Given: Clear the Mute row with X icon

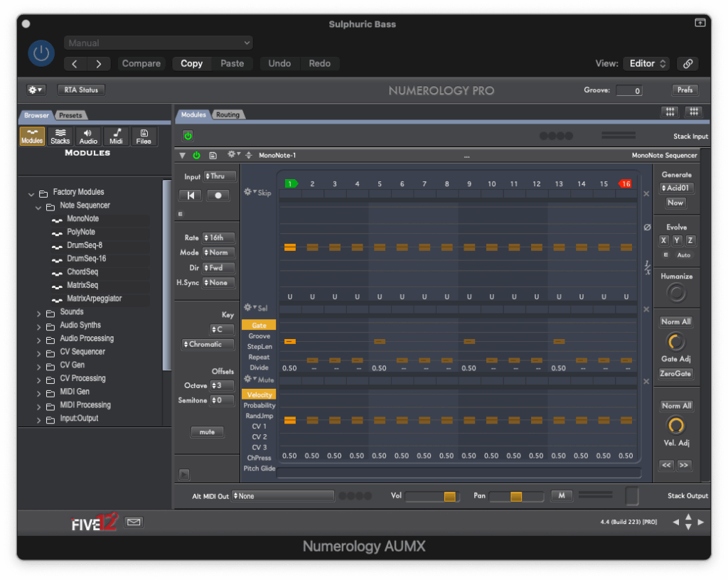Looking at the screenshot, I should (646, 382).
